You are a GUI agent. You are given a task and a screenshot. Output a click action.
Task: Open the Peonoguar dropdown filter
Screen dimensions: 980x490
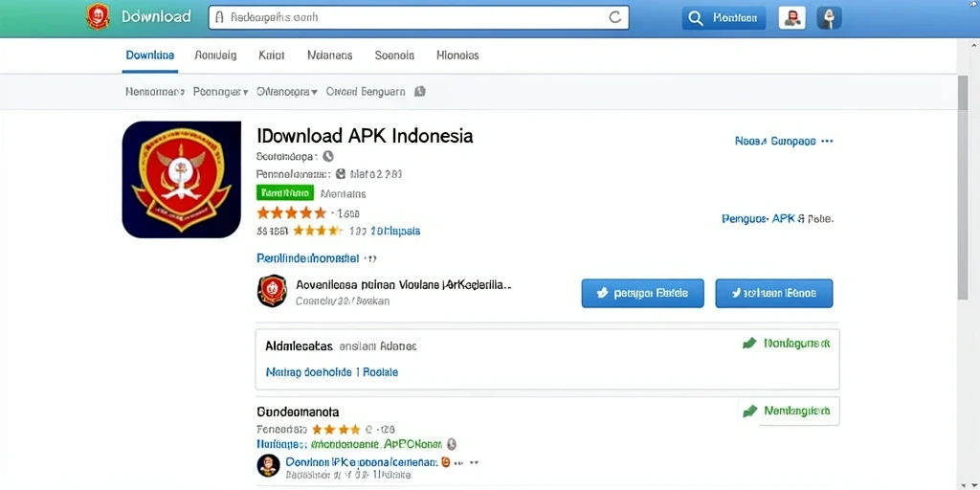221,91
